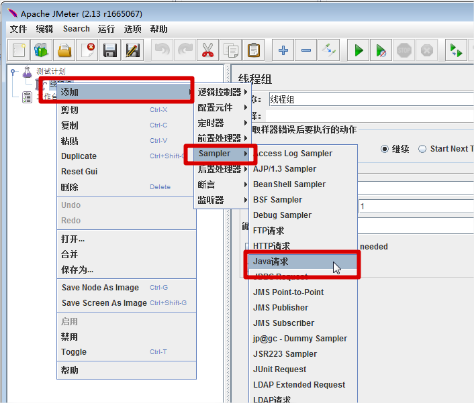Choose Save Node As Image
This screenshot has width=474, height=404.
tap(126, 287)
